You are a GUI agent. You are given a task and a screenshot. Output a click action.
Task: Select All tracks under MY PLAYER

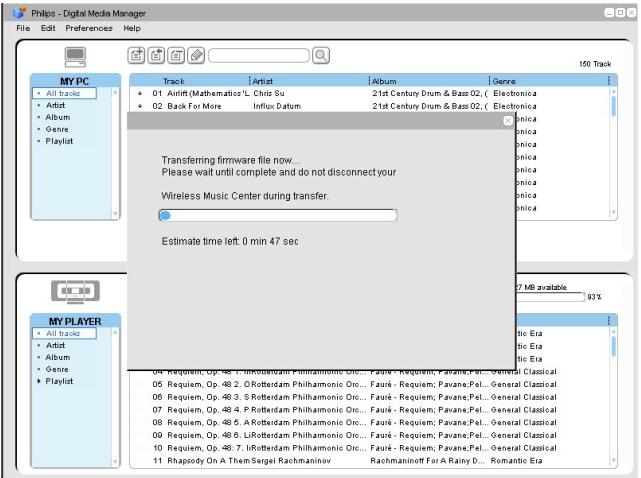[x=64, y=333]
